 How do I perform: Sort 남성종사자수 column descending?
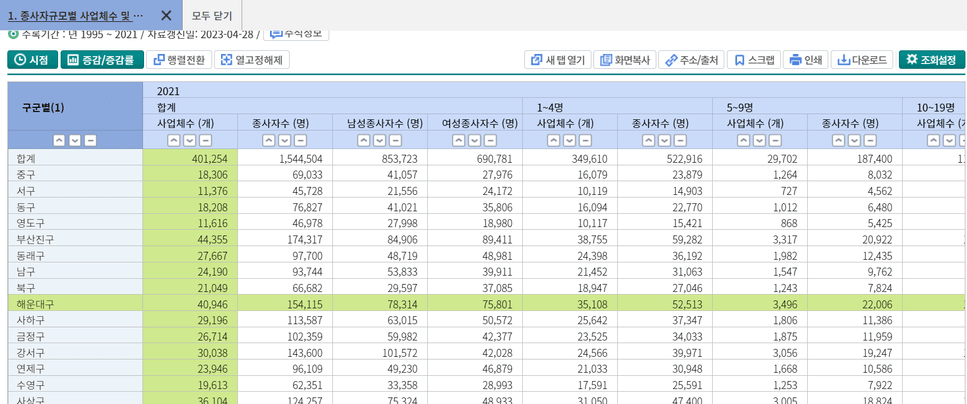[379, 141]
